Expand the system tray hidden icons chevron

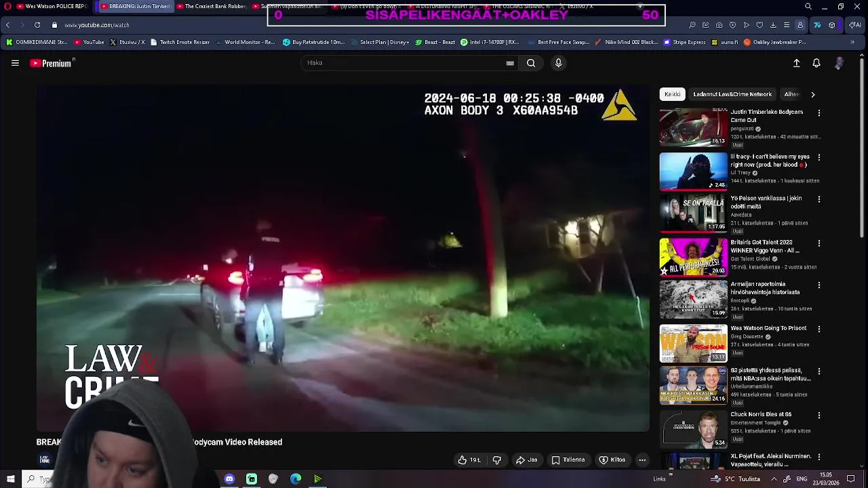point(774,479)
